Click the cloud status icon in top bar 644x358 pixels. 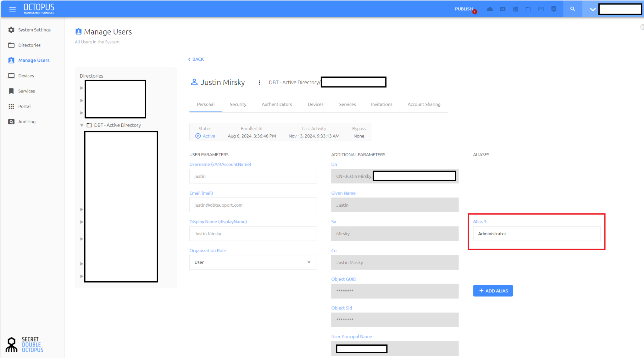point(490,9)
